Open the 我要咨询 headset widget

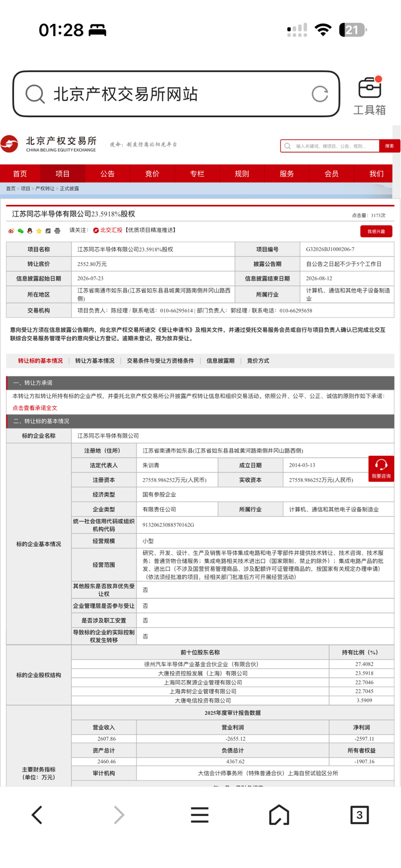pos(381,468)
